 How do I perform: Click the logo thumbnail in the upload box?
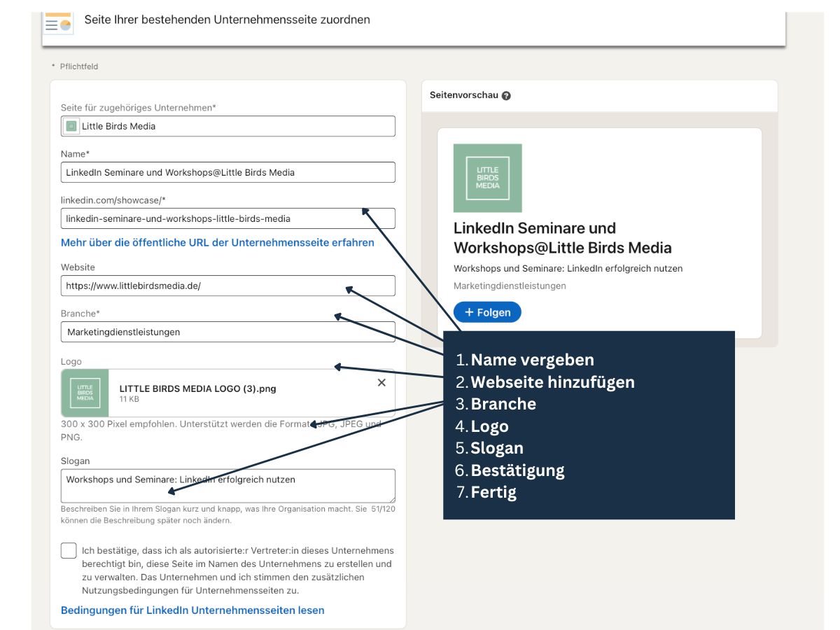(85, 393)
